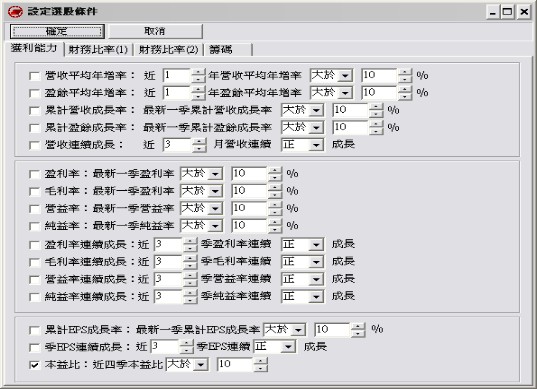Tick the 營益率 condition checkbox
Screen dimensions: 537x389
[x=34, y=209]
